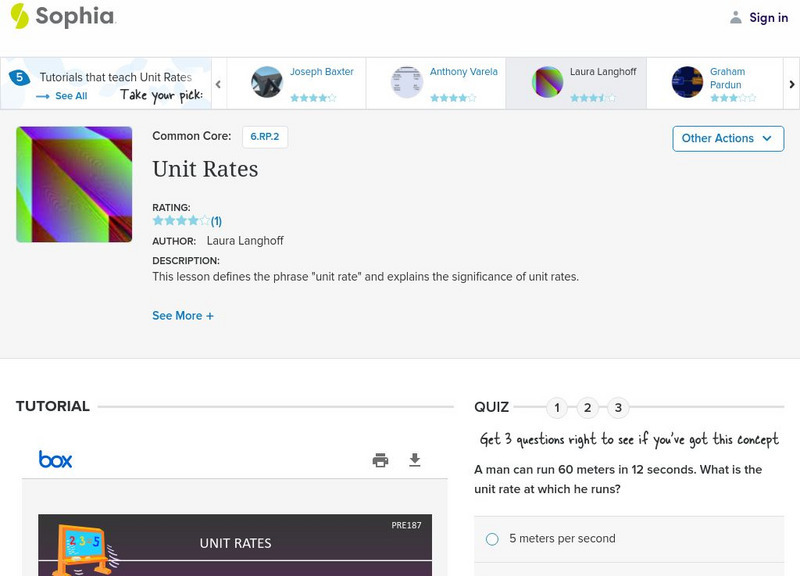Select Joseph Baxter's avatar thumbnail
800x576 pixels.
click(266, 82)
